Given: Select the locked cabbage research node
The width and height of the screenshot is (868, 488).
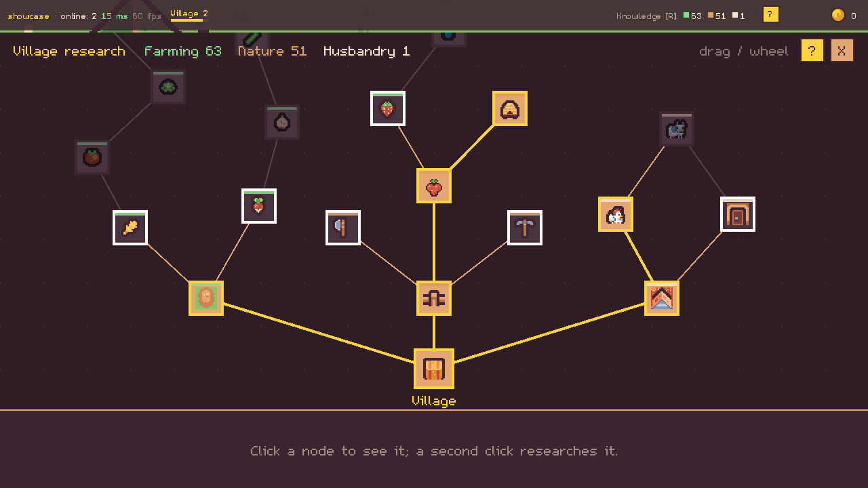Looking at the screenshot, I should click(168, 87).
